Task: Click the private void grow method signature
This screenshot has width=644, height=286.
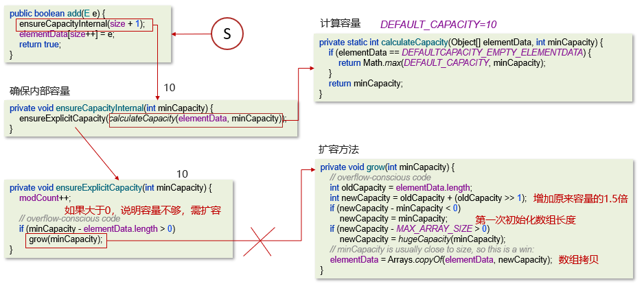Action: pos(388,167)
